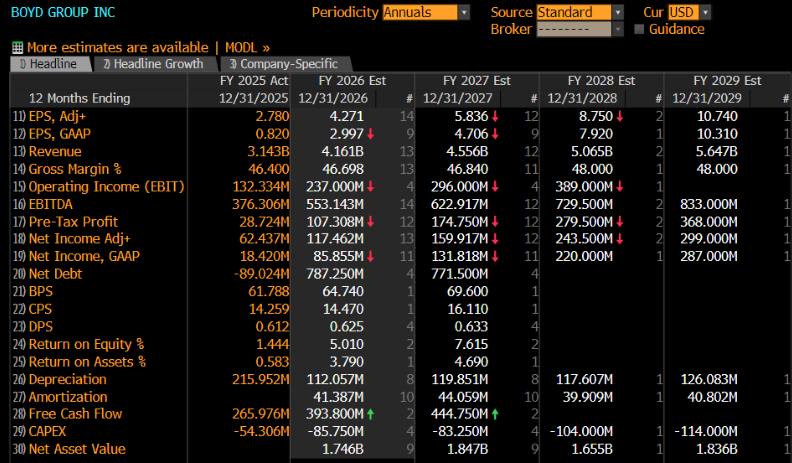Select the Depreciation row label

(68, 380)
